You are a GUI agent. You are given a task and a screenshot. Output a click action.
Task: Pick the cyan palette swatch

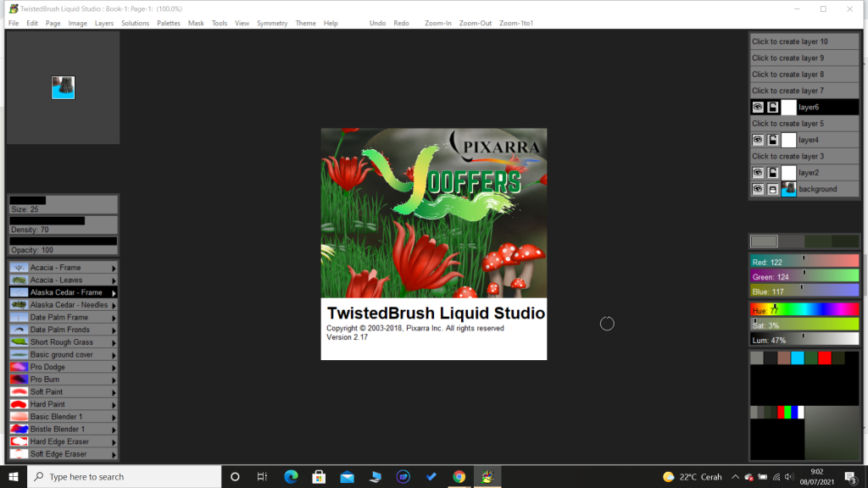[797, 358]
